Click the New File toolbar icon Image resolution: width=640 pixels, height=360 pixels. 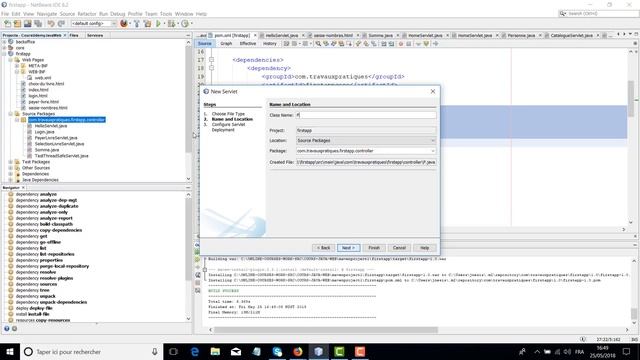(x=7, y=24)
